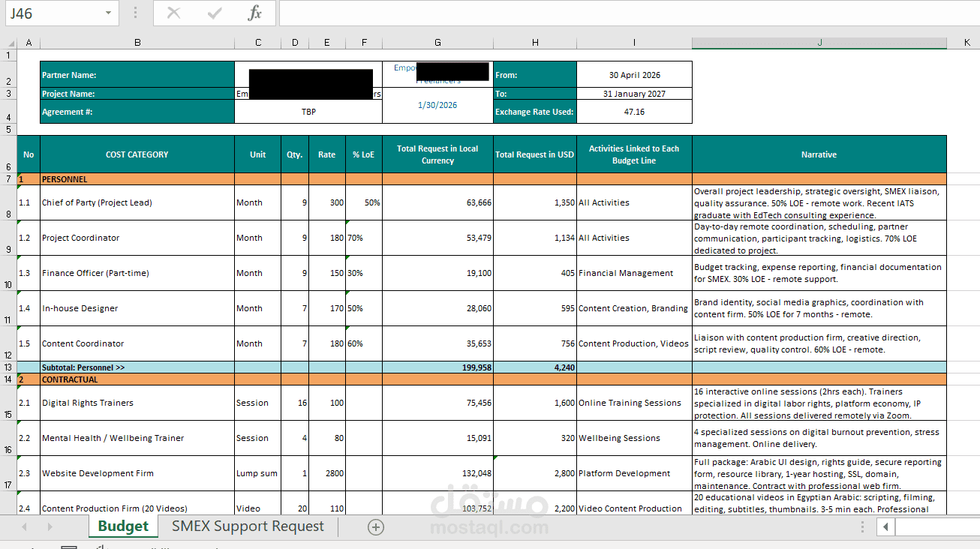Select column H header

pos(535,43)
